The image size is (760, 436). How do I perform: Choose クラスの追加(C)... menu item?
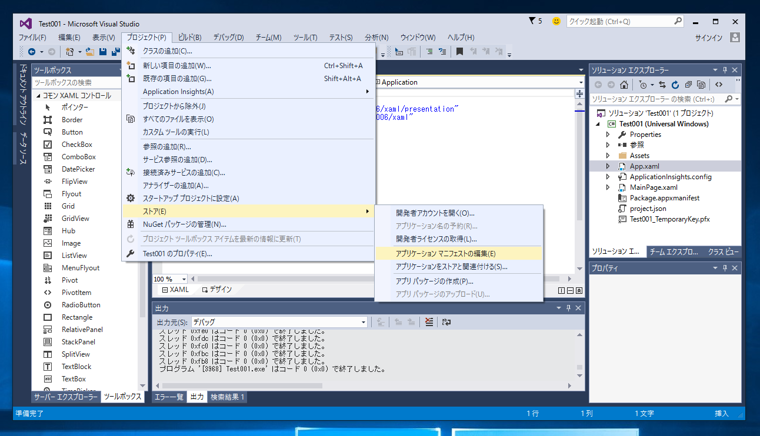click(249, 51)
